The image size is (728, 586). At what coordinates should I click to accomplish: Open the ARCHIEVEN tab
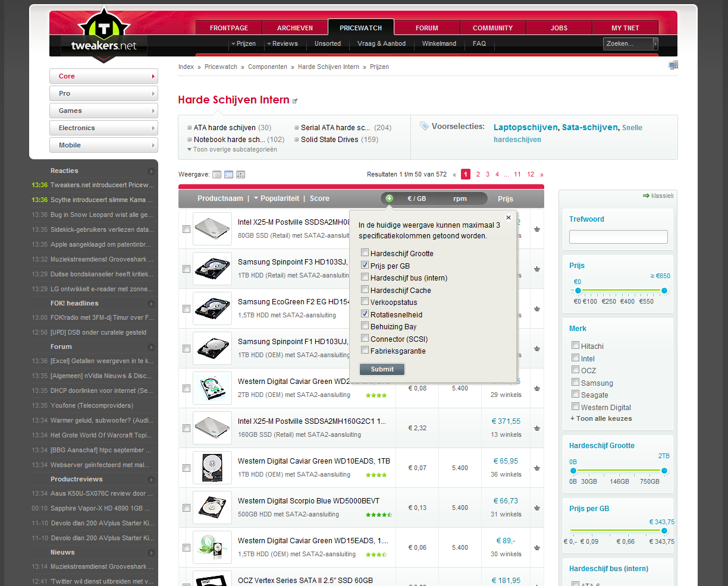[x=295, y=28]
